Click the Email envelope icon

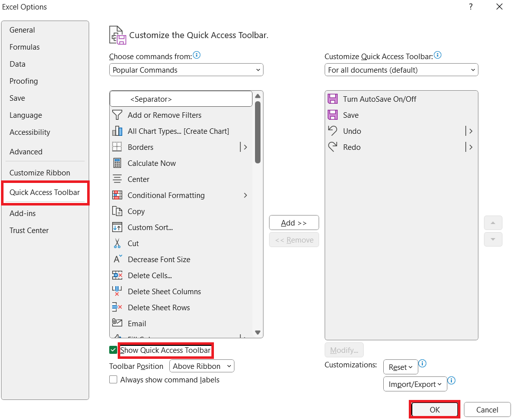(x=117, y=323)
